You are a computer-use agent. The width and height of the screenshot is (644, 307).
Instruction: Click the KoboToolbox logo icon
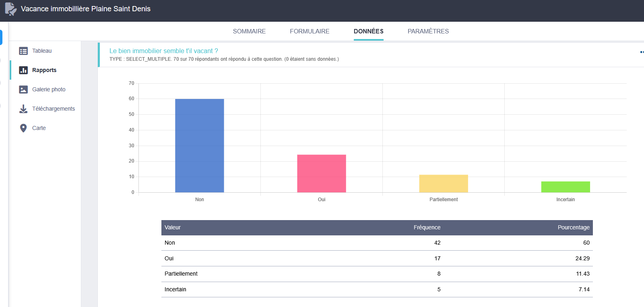[x=10, y=9]
